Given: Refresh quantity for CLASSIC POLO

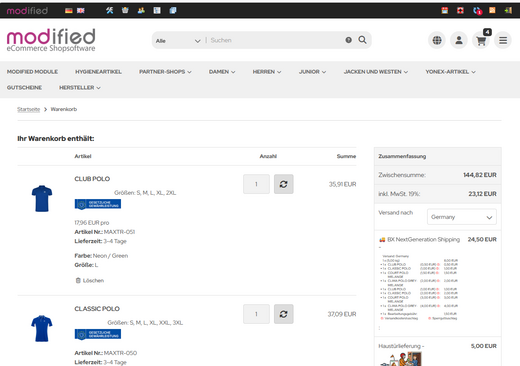Looking at the screenshot, I should (284, 314).
